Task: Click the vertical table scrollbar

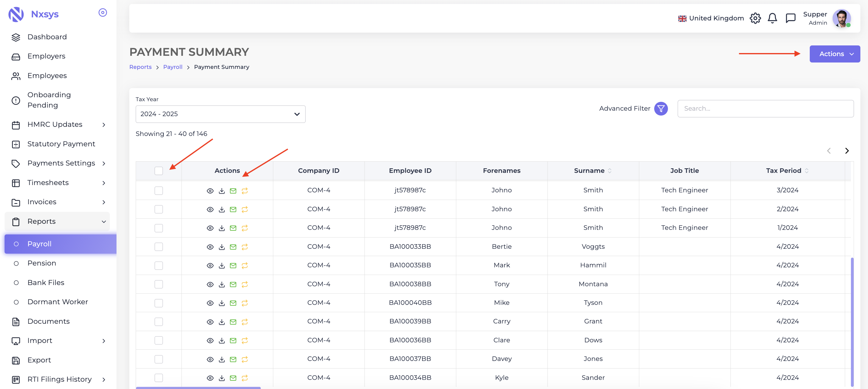Action: (852, 322)
